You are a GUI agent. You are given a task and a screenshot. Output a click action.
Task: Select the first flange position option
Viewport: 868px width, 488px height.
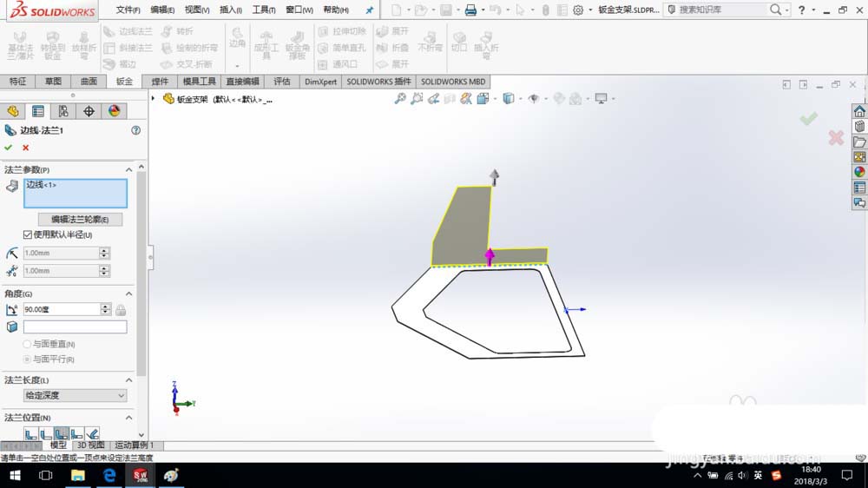(x=31, y=433)
